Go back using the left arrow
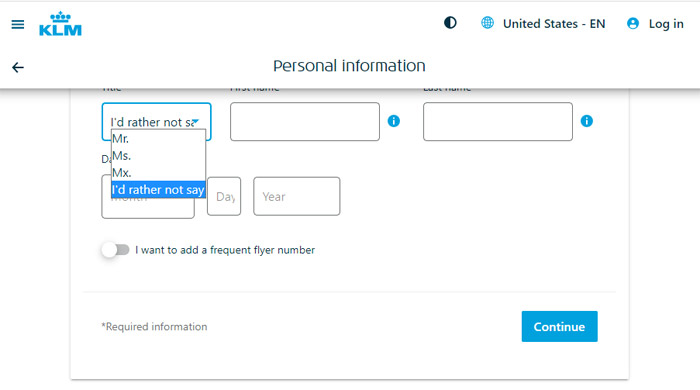700x390 pixels. tap(18, 67)
